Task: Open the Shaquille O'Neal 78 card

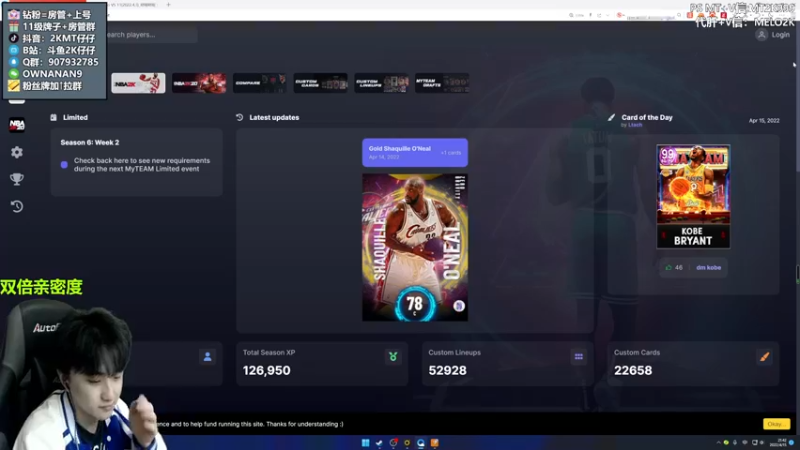Action: (415, 247)
